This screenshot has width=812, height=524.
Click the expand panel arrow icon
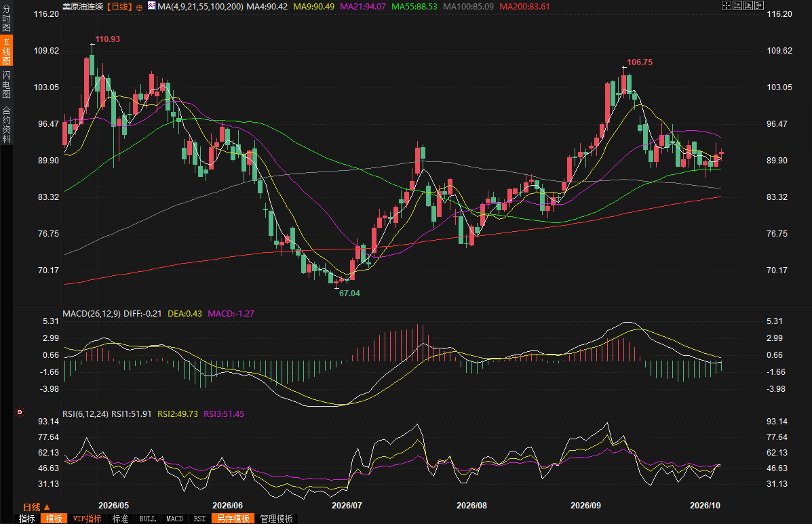759,5
